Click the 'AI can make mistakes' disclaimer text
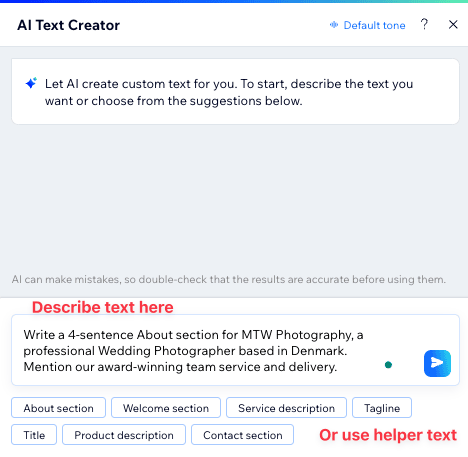This screenshot has width=468, height=457. click(229, 279)
